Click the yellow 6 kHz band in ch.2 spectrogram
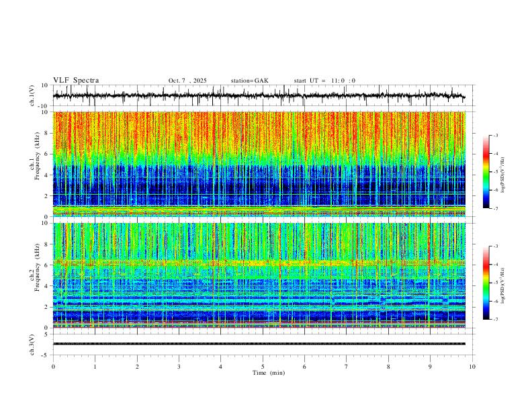Image resolution: width=532 pixels, height=411 pixels. point(259,263)
